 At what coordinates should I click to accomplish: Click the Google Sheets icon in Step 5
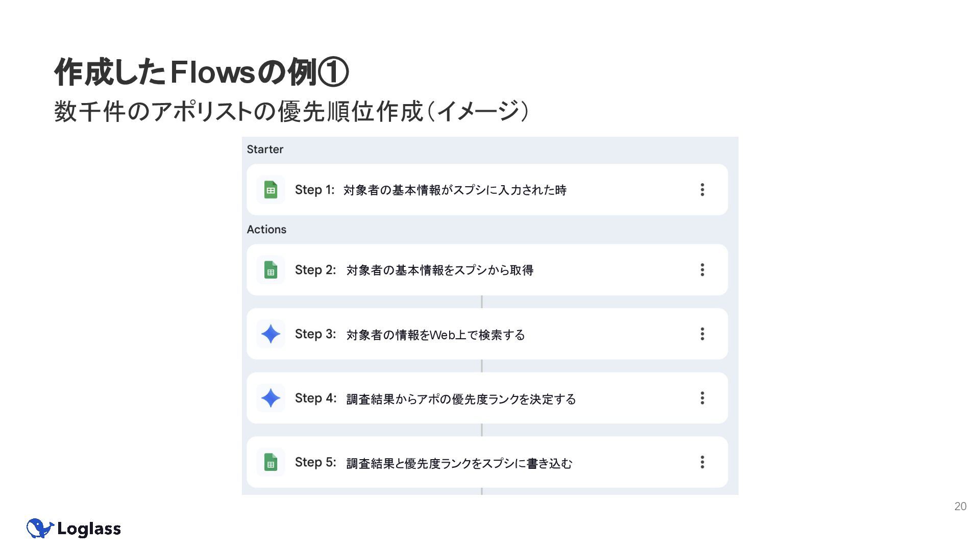(271, 462)
